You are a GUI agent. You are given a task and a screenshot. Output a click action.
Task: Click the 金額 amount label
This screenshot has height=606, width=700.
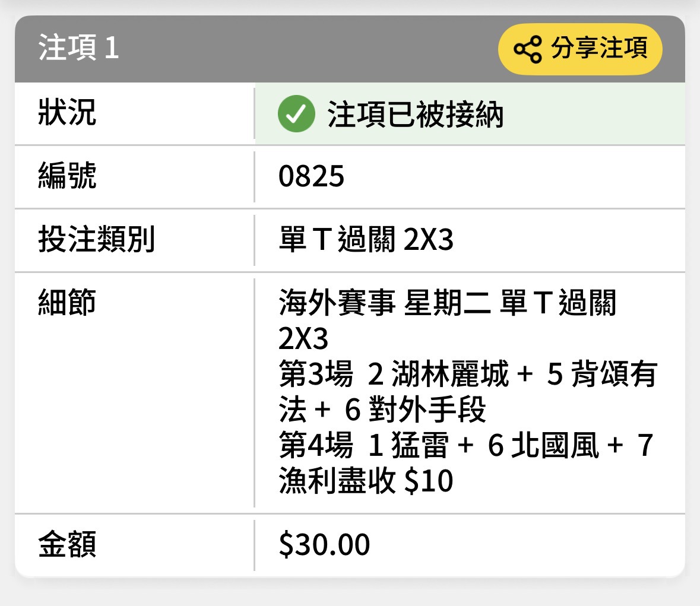click(x=67, y=544)
